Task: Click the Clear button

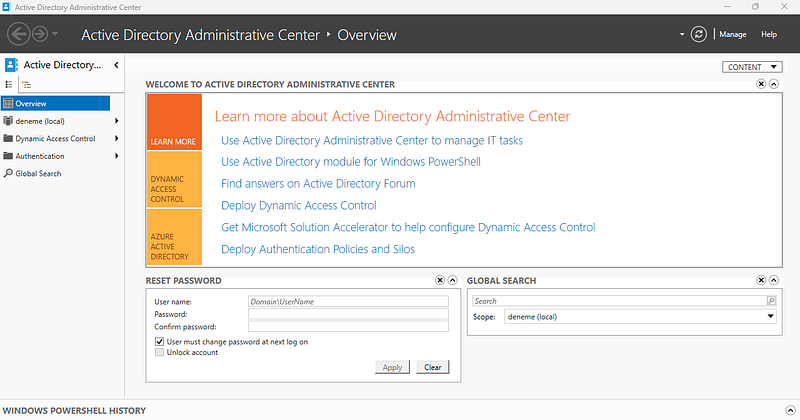Action: (x=433, y=367)
